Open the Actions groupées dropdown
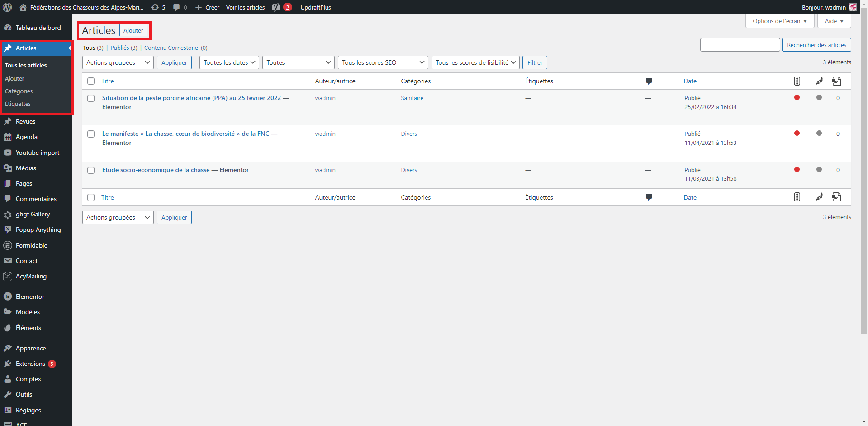 tap(118, 62)
